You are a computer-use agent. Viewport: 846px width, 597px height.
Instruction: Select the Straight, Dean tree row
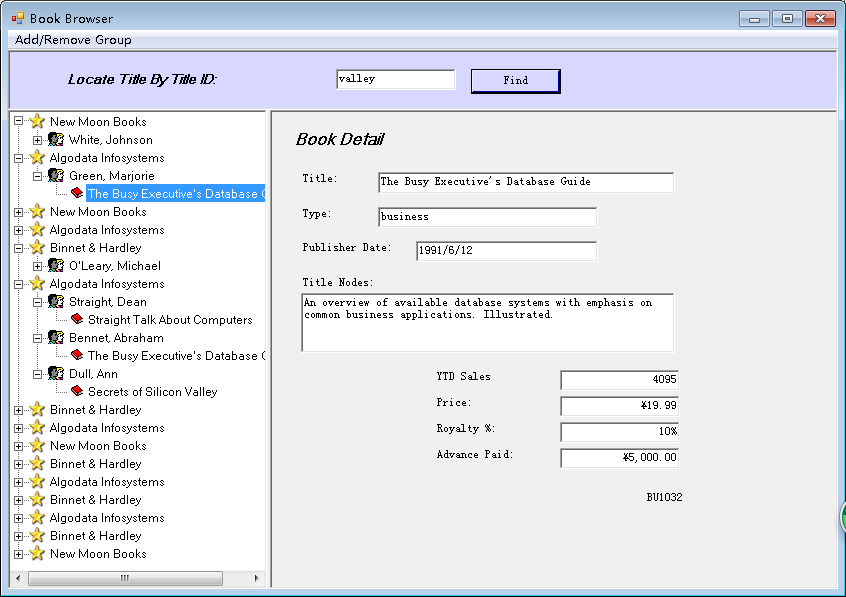(x=108, y=302)
